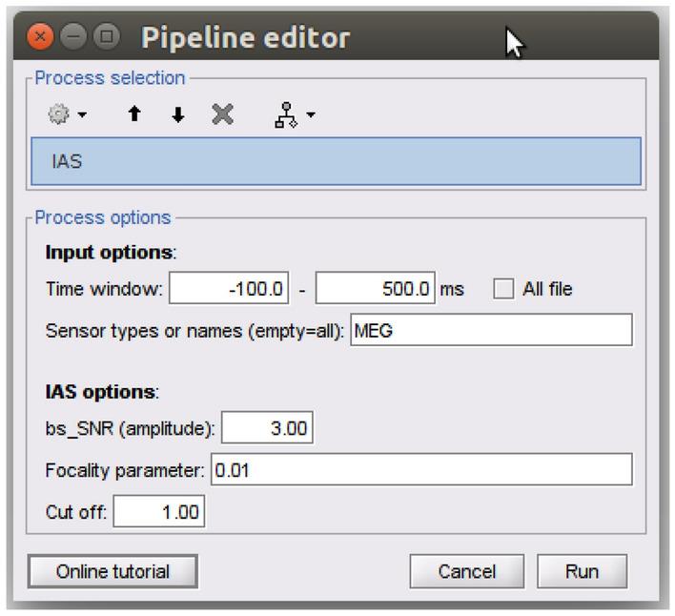Run the pipeline
This screenshot has height=616, width=675.
point(582,572)
